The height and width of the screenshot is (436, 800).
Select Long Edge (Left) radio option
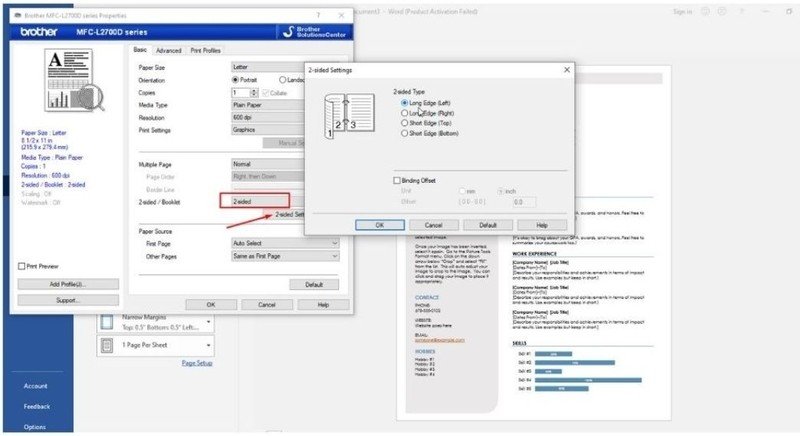[x=404, y=103]
